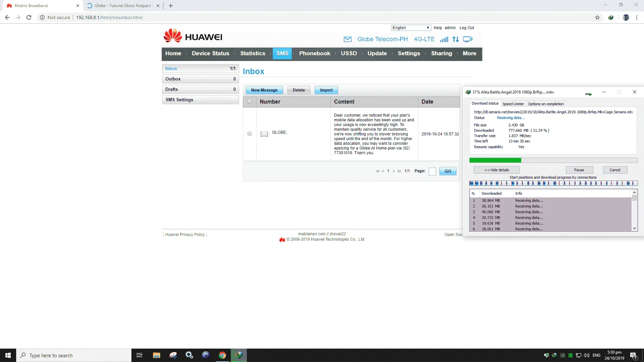Open the Huawei Privacy Policy link
Viewport: 644px width, 362px height.
click(x=185, y=235)
